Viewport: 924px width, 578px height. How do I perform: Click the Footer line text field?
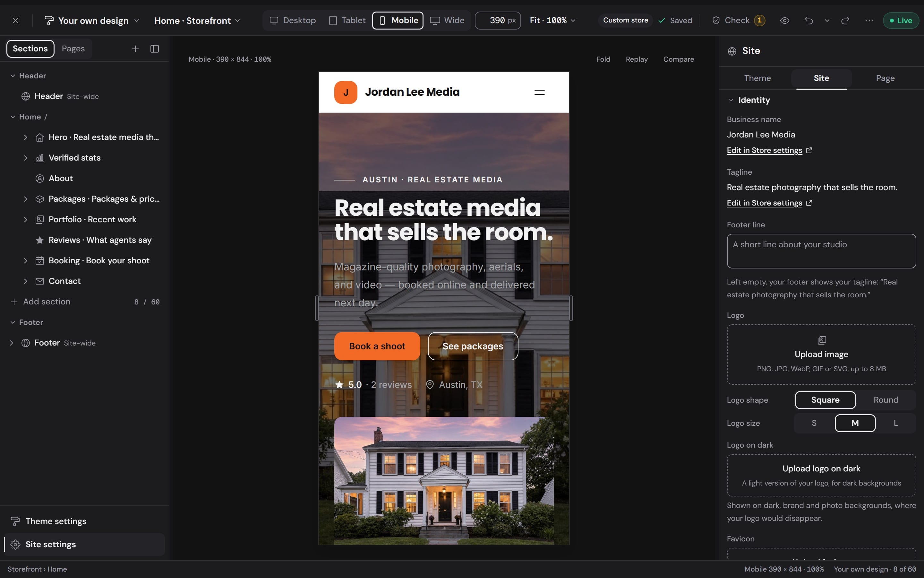coord(821,251)
